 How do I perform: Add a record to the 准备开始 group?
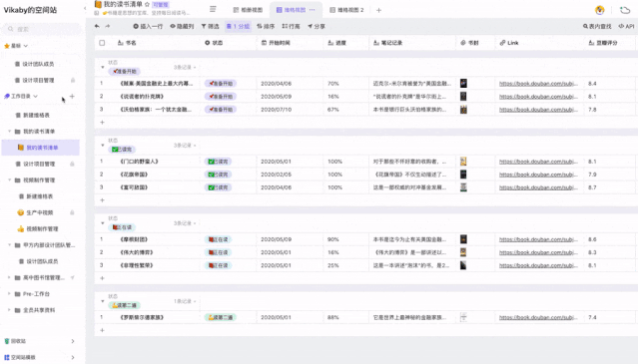(102, 123)
